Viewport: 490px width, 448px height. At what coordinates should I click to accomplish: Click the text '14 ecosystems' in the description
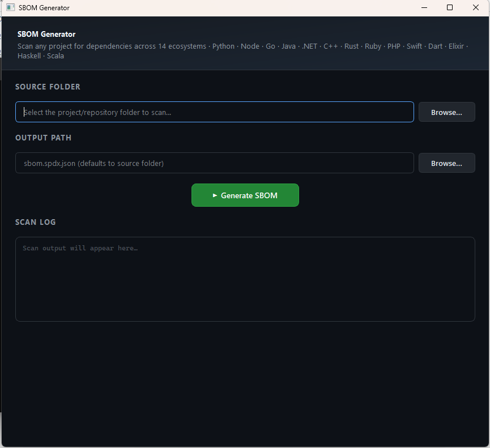coord(182,46)
